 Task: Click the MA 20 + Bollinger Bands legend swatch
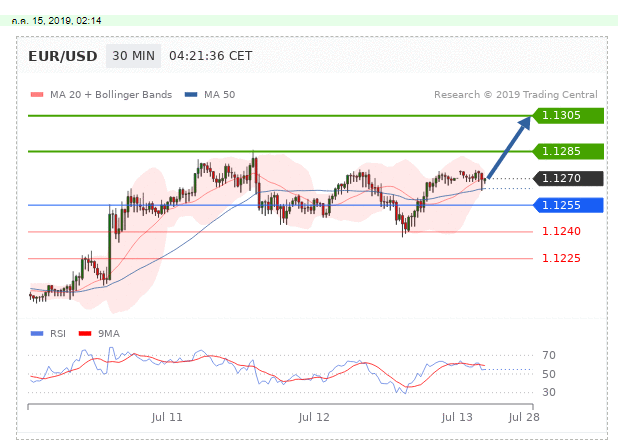point(37,95)
